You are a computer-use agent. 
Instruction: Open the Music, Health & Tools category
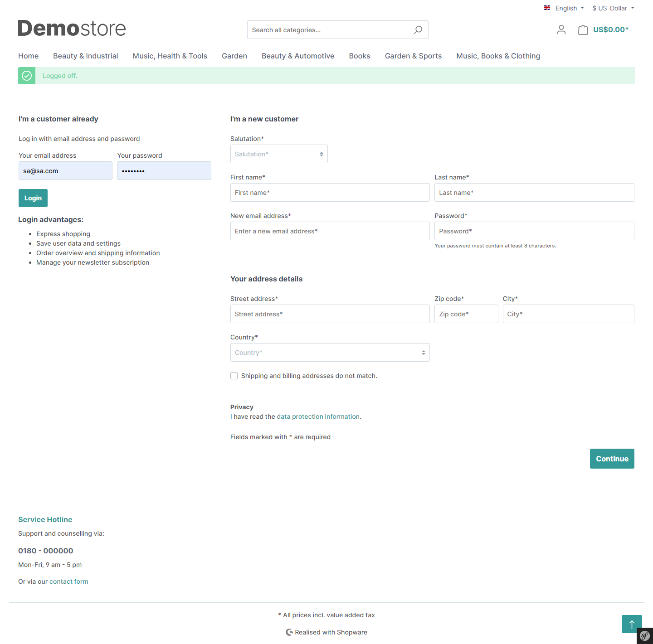(x=170, y=56)
